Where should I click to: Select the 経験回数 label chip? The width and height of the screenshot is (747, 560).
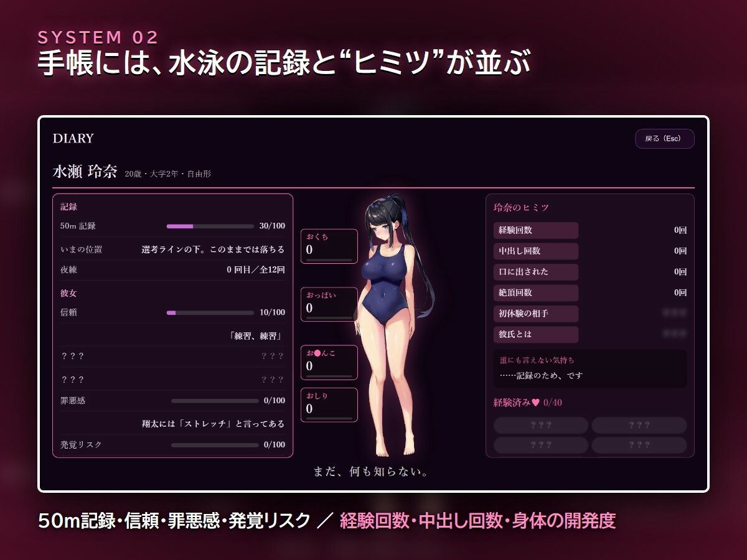coord(536,230)
